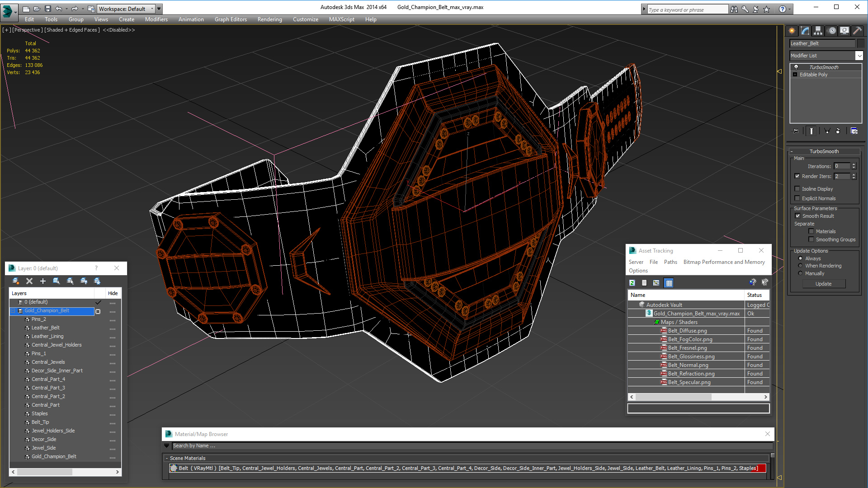Enable Separate by Materials checkbox
The image size is (868, 488).
pos(811,231)
